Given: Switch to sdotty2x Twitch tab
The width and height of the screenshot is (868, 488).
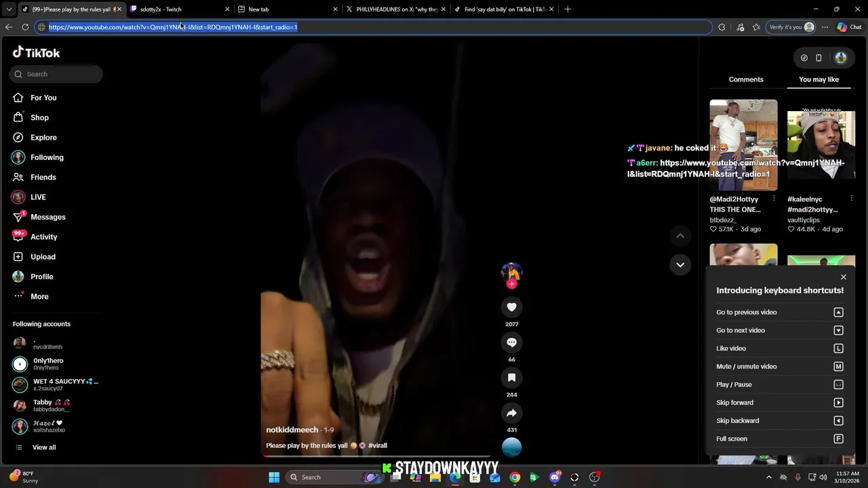Looking at the screenshot, I should pos(180,9).
